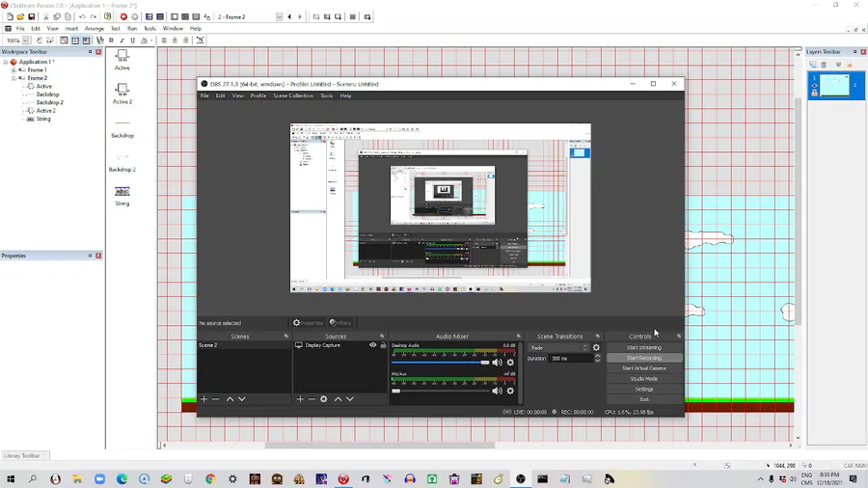Screen dimensions: 868x488
Task: Click Active 2 object in object list
Action: pos(122,94)
